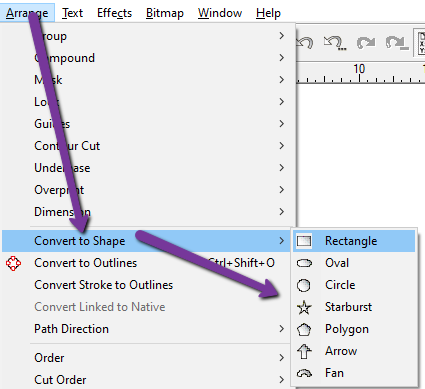425x389 pixels.
Task: Open the Window menu
Action: point(220,13)
